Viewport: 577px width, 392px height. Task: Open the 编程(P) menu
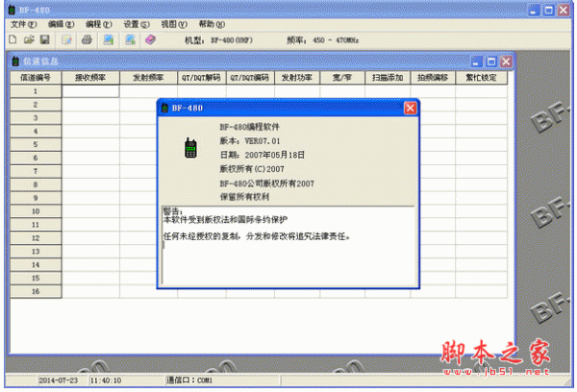pyautogui.click(x=99, y=25)
